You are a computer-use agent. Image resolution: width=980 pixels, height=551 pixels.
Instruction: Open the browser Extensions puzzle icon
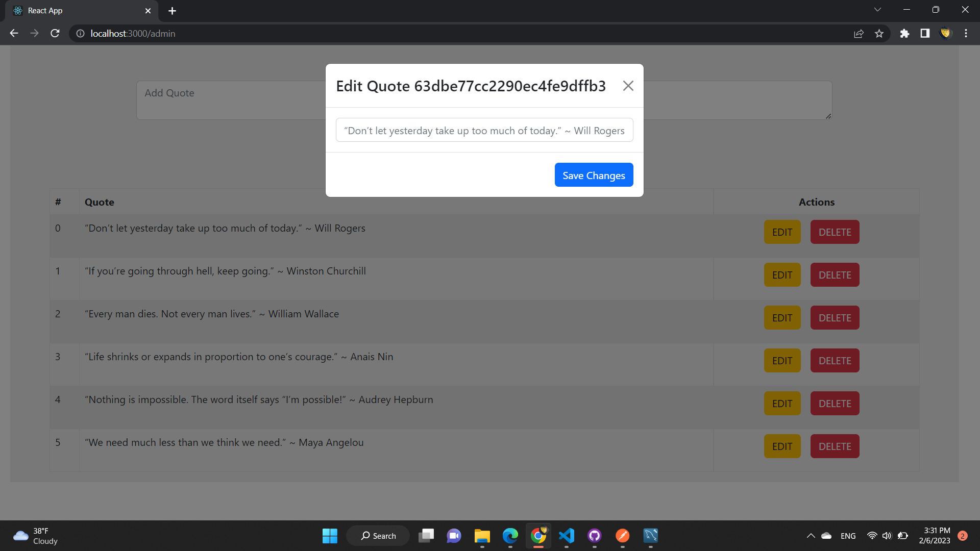904,33
